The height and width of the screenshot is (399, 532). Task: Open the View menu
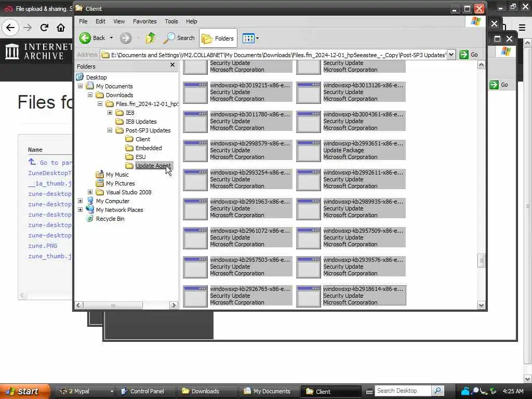point(119,21)
